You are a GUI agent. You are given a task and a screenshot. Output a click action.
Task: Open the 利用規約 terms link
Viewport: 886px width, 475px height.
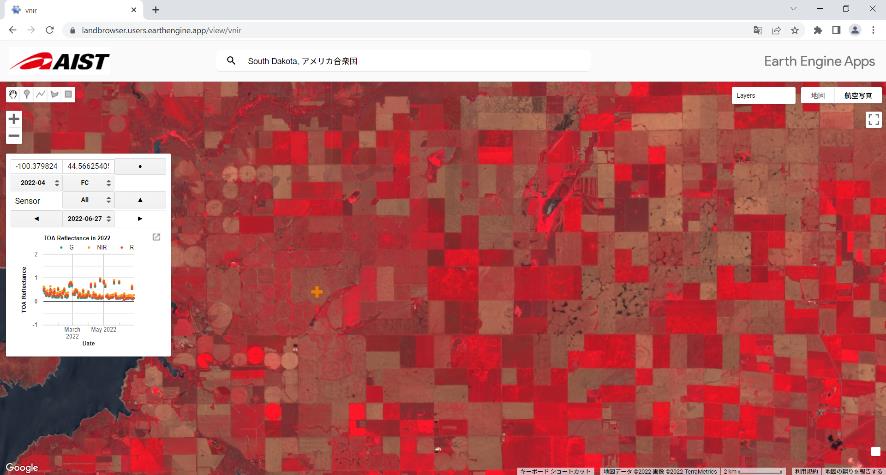(805, 471)
